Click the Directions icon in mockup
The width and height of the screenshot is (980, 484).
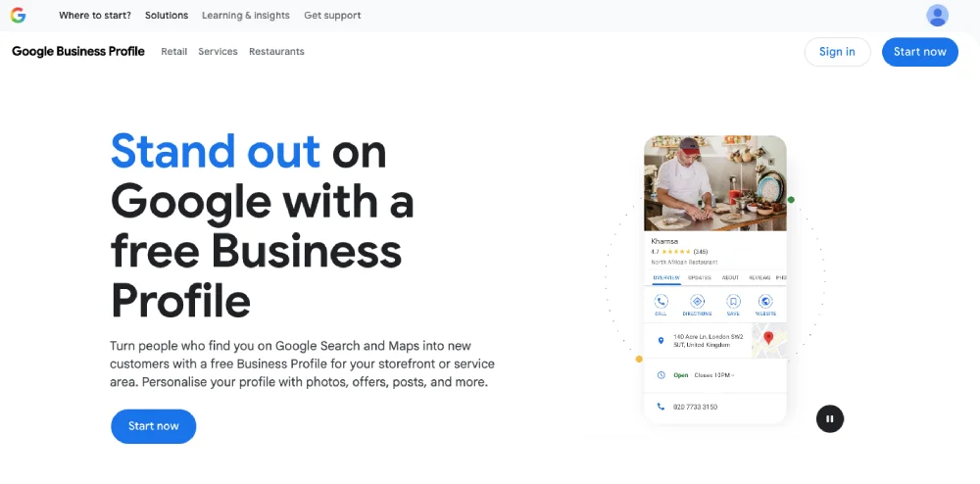click(697, 302)
